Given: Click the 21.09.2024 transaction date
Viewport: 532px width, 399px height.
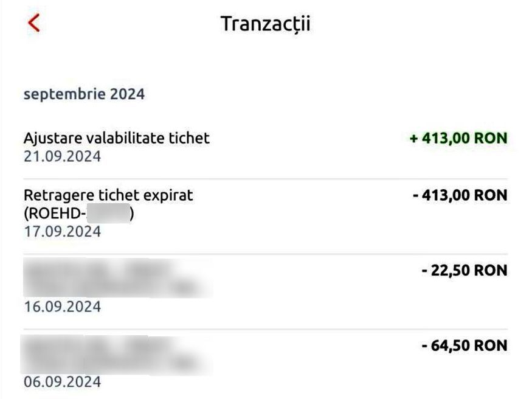Looking at the screenshot, I should [62, 156].
